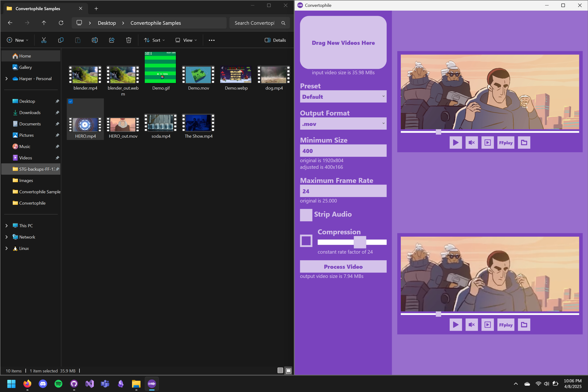The height and width of the screenshot is (392, 588).
Task: Click the Drag New Videos Here area
Action: click(343, 42)
